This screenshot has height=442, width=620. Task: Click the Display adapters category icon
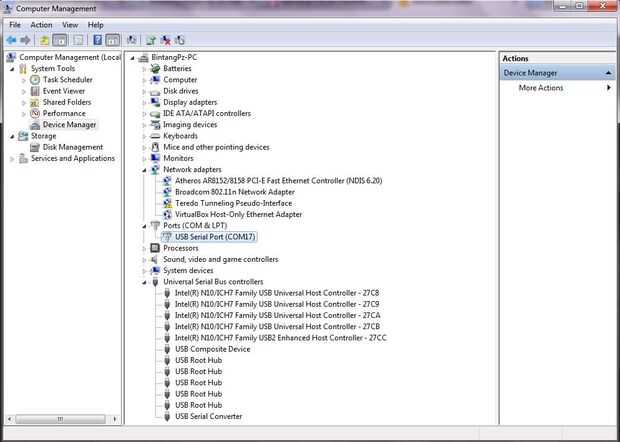tap(155, 102)
